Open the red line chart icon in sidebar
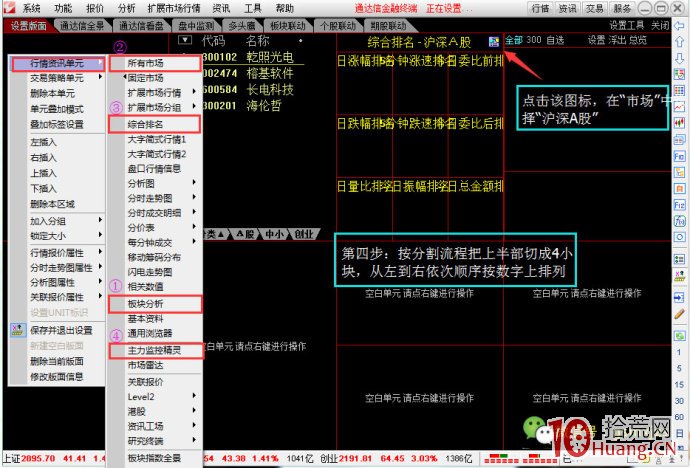 click(x=679, y=106)
